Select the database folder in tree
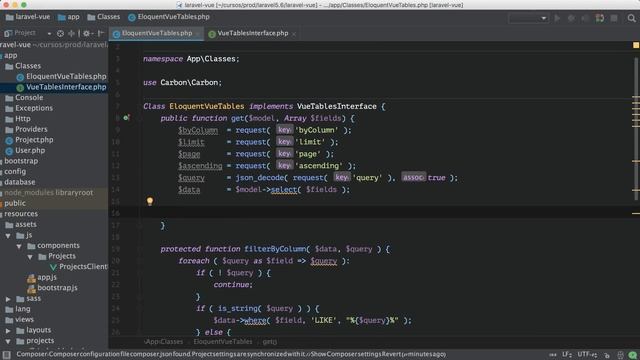The height and width of the screenshot is (360, 640). tap(19, 182)
